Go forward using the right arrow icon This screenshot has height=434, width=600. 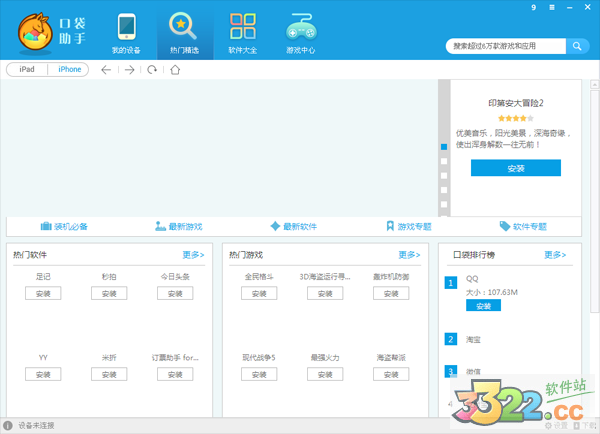coord(129,70)
